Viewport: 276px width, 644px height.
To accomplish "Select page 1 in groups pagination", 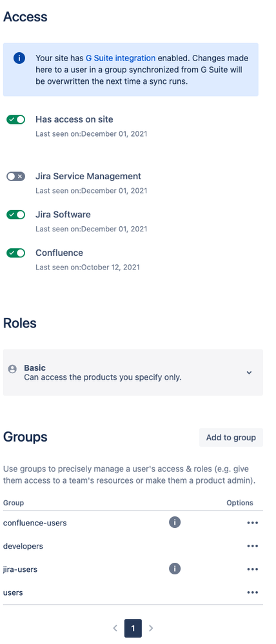I will coord(133,628).
